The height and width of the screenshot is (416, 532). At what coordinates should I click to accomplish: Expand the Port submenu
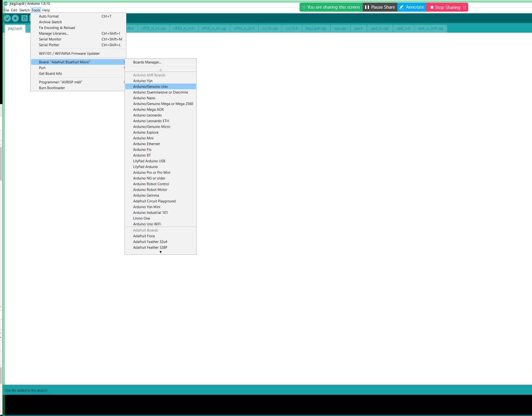pos(78,68)
